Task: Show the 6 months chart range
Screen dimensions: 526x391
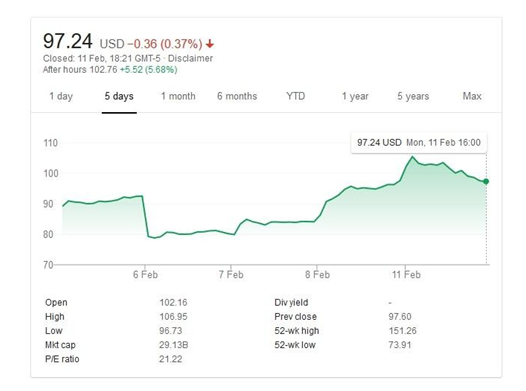Action: (237, 96)
